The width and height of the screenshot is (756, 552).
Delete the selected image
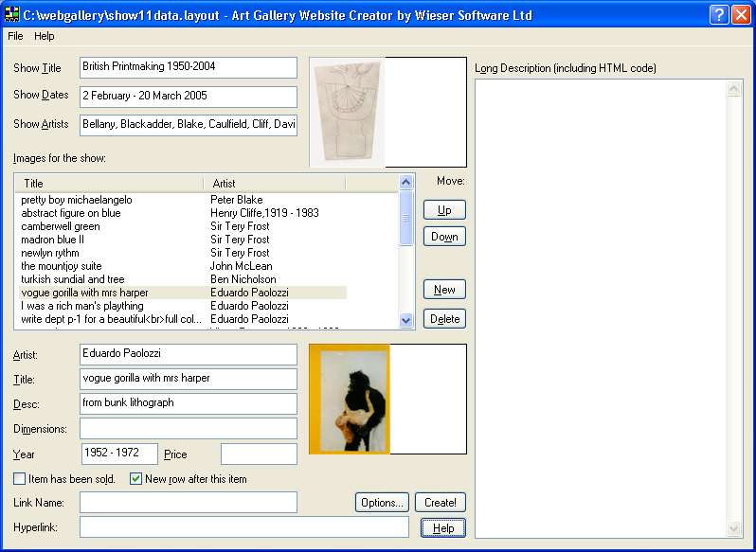444,319
